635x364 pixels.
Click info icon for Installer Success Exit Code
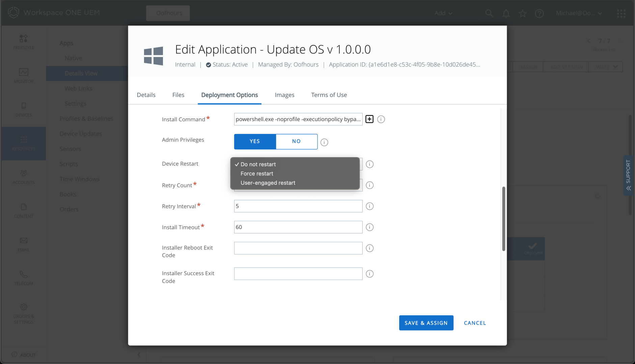[370, 274]
